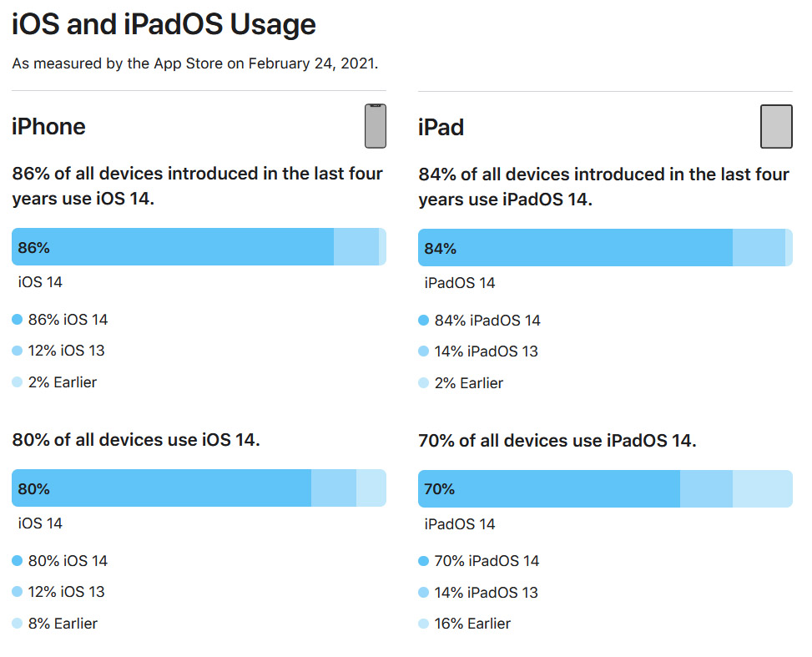
Task: Click the iOS 13 segment of 80% bar
Action: click(334, 488)
